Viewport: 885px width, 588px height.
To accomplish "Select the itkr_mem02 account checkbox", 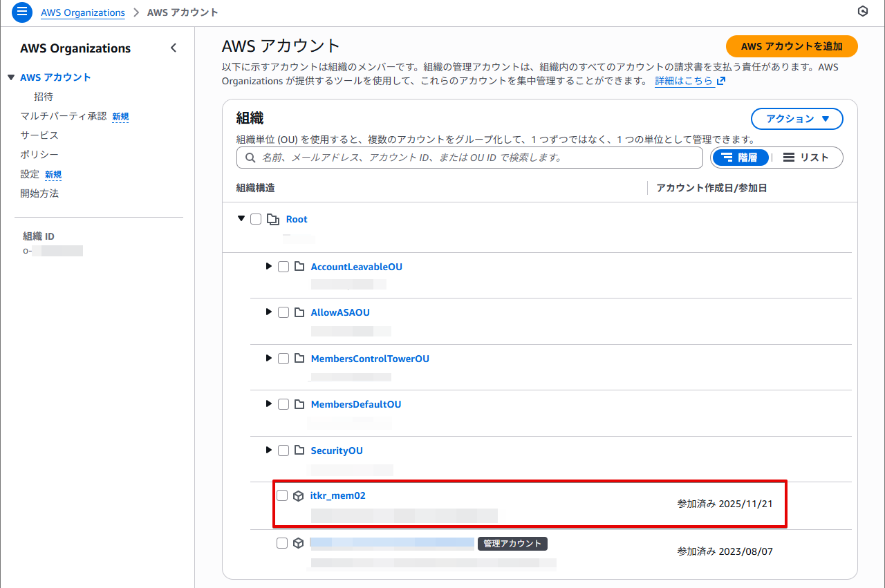I will (282, 495).
